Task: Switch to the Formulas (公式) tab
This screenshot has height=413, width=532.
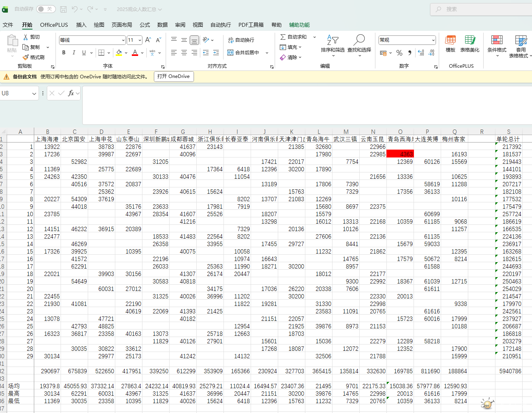Action: [x=144, y=25]
